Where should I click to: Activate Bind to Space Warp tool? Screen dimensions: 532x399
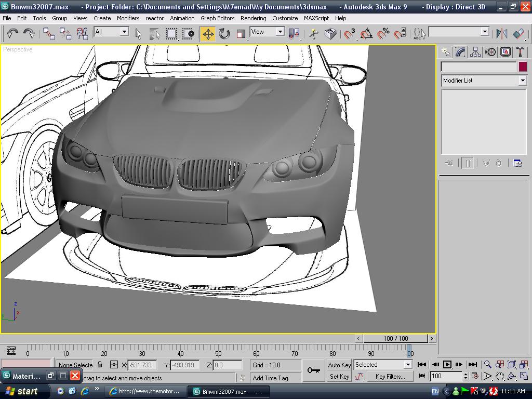[82, 34]
